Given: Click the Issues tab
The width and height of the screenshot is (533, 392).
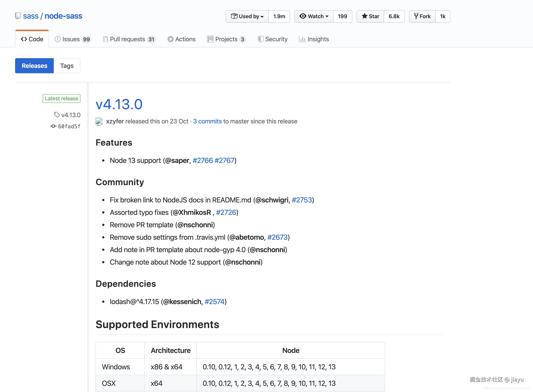Looking at the screenshot, I should (x=73, y=39).
